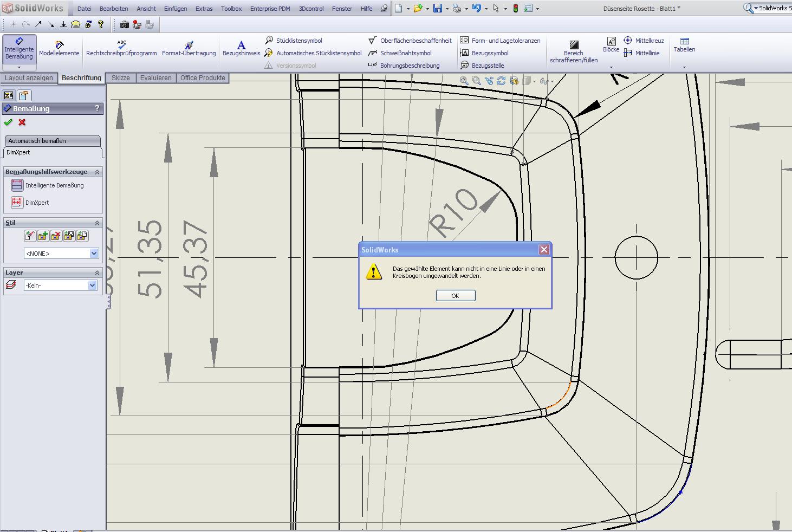Click the red X to cancel Bemaßung

[x=22, y=122]
